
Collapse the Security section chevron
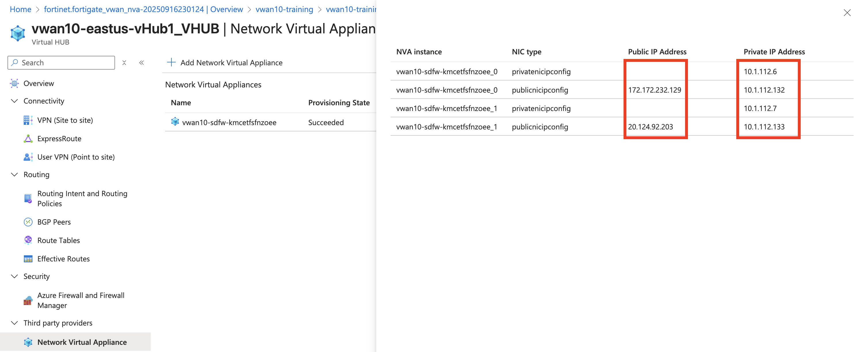click(x=14, y=276)
